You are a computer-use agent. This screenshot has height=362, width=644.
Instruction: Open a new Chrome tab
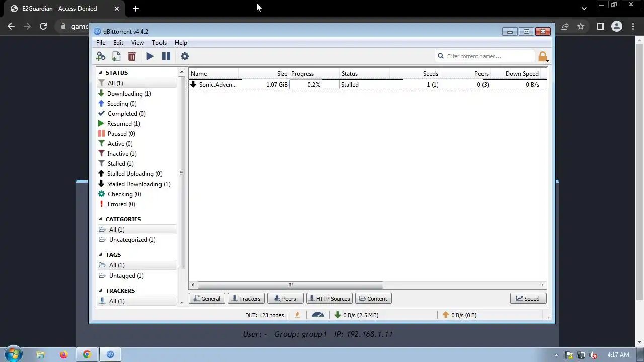point(135,9)
